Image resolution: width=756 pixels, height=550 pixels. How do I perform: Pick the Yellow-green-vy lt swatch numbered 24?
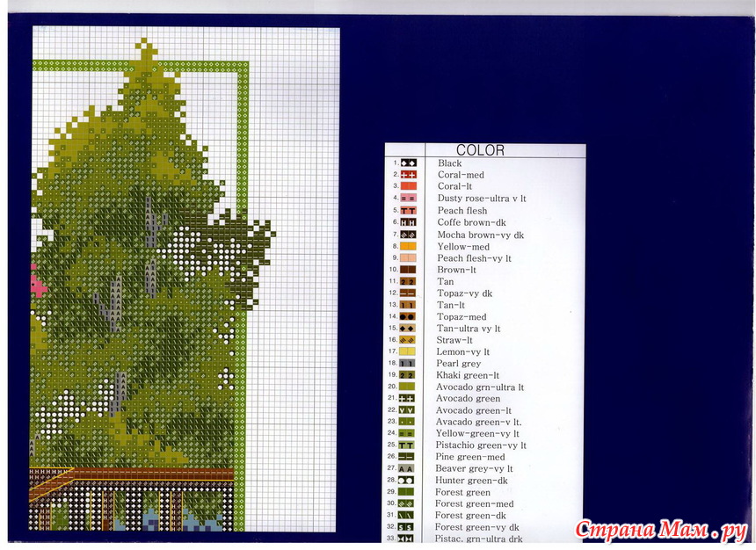pos(406,433)
